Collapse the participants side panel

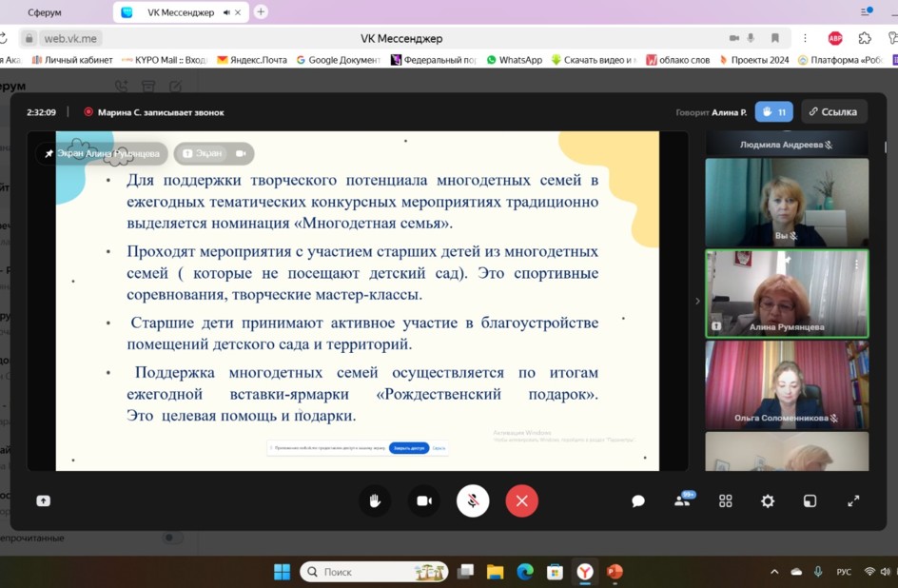pyautogui.click(x=697, y=301)
